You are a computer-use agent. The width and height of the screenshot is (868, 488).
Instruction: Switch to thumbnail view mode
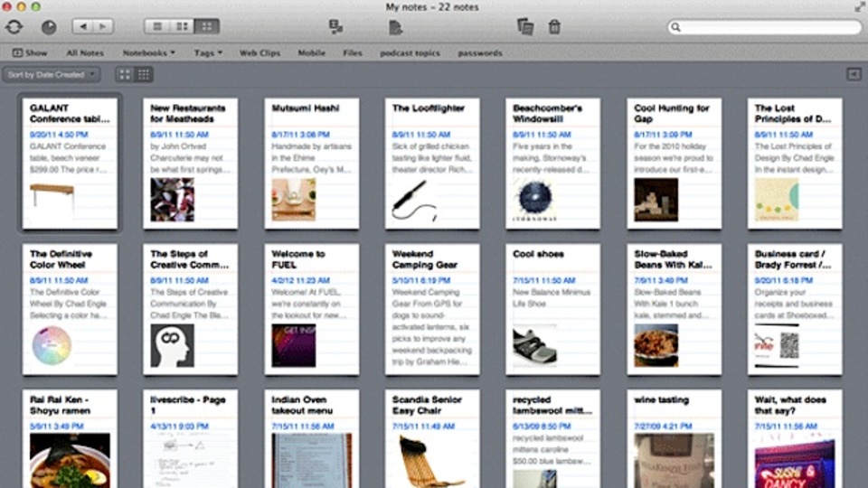click(206, 26)
